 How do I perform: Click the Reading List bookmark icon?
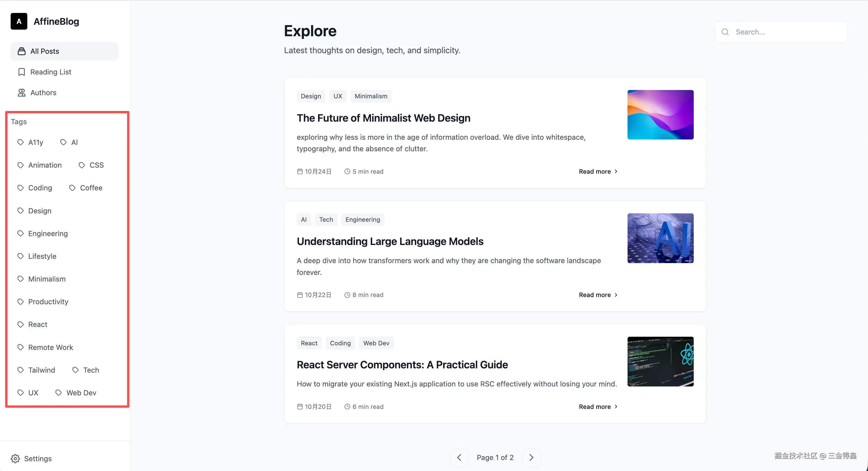(x=22, y=72)
